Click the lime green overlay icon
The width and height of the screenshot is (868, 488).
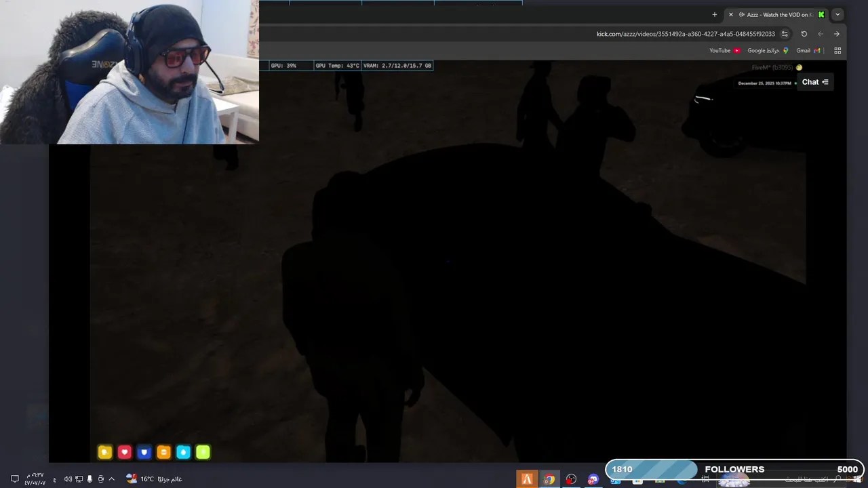pyautogui.click(x=203, y=452)
